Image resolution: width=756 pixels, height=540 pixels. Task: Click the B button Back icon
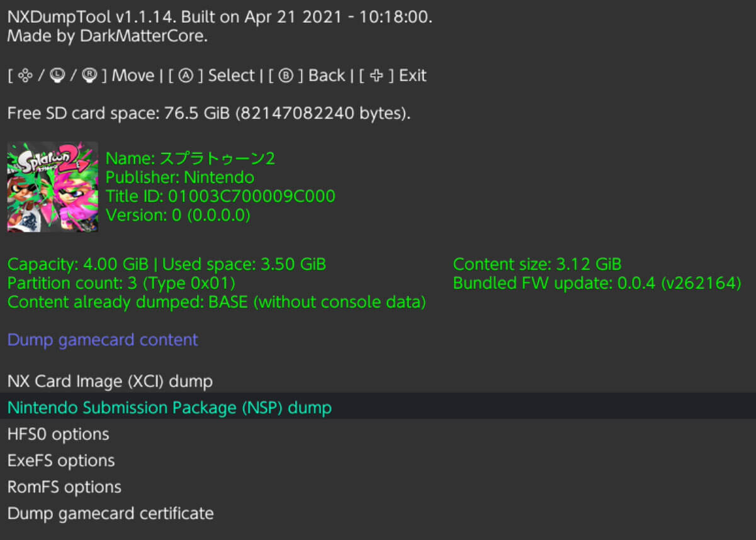pos(285,76)
